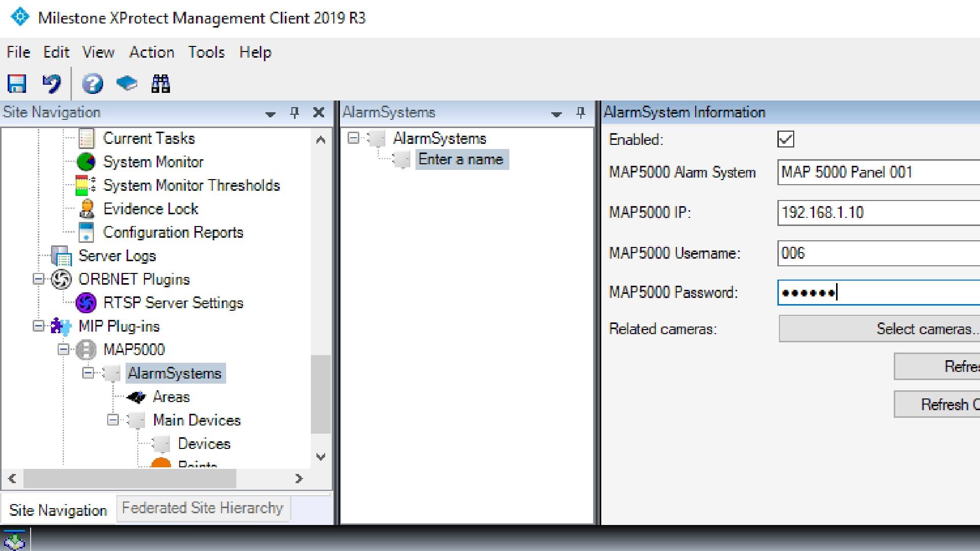
Task: Select the 'Enter a name' alarm system item
Action: [x=461, y=159]
